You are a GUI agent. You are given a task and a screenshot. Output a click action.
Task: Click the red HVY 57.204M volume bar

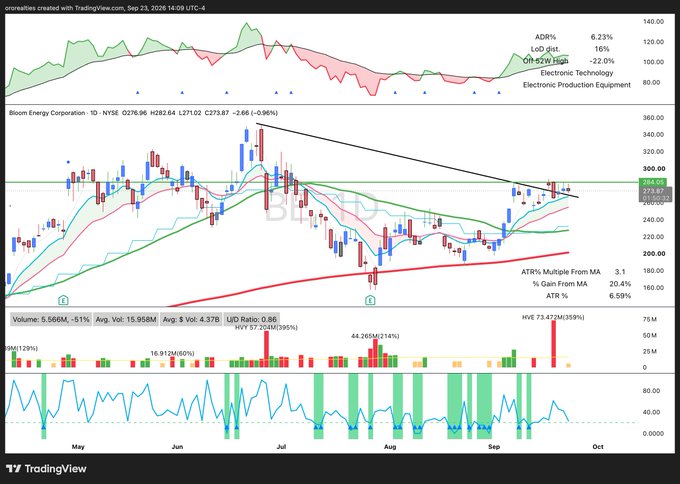coord(266,349)
